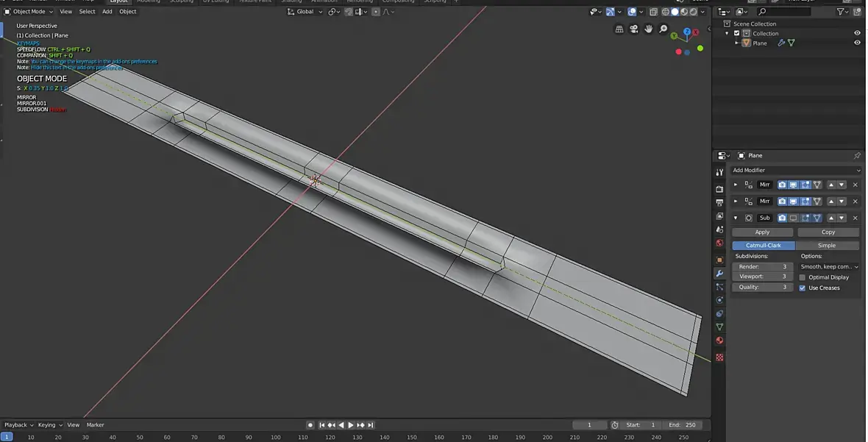868x442 pixels.
Task: Click the Viewport subdivisions value field
Action: pos(762,277)
